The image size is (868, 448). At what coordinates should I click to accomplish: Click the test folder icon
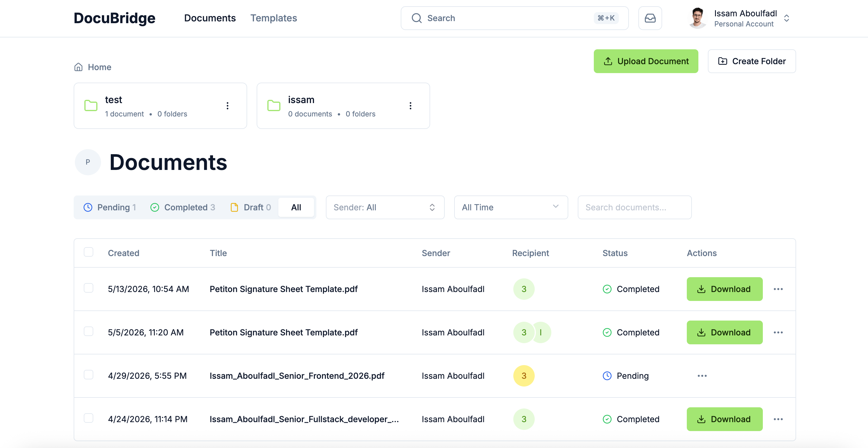[x=91, y=105]
